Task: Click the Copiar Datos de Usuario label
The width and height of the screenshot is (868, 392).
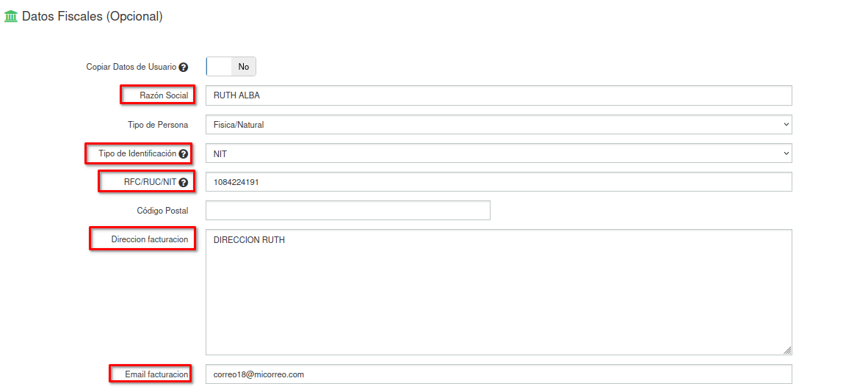Action: coord(131,67)
